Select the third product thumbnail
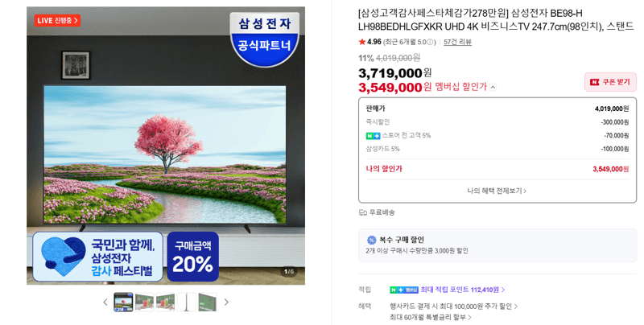644x325 pixels. (165, 302)
